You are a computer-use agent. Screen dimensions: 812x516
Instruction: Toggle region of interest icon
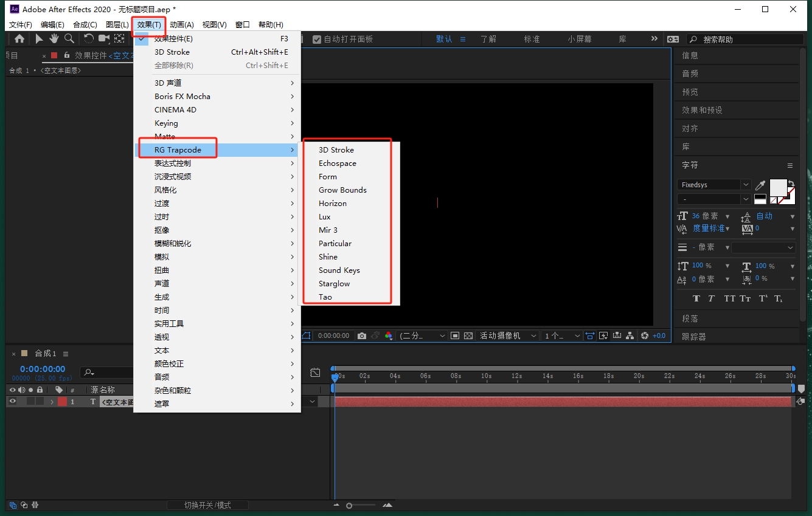pyautogui.click(x=455, y=335)
